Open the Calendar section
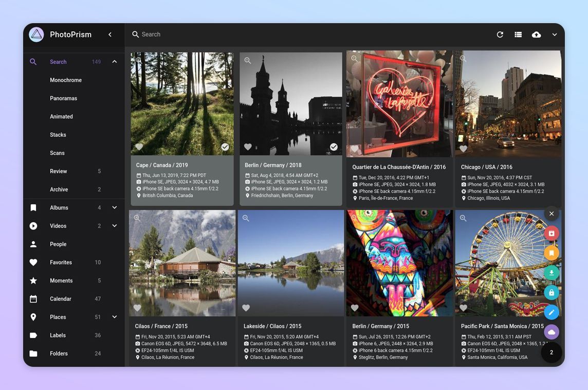Viewport: 588px width, 390px height. click(60, 298)
